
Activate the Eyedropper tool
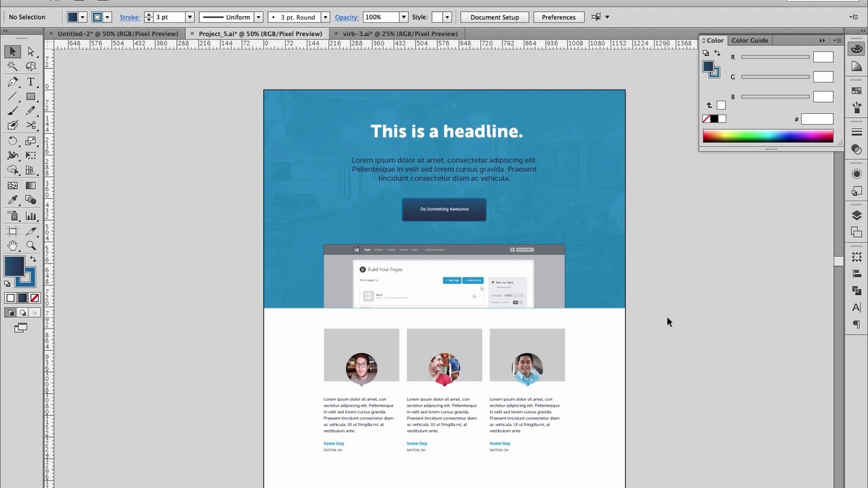[x=13, y=200]
